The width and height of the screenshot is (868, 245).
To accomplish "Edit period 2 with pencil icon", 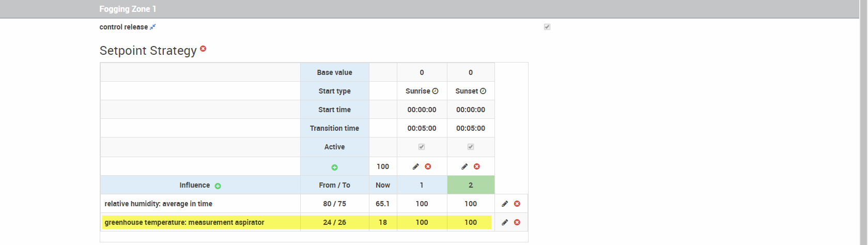I will pyautogui.click(x=464, y=166).
